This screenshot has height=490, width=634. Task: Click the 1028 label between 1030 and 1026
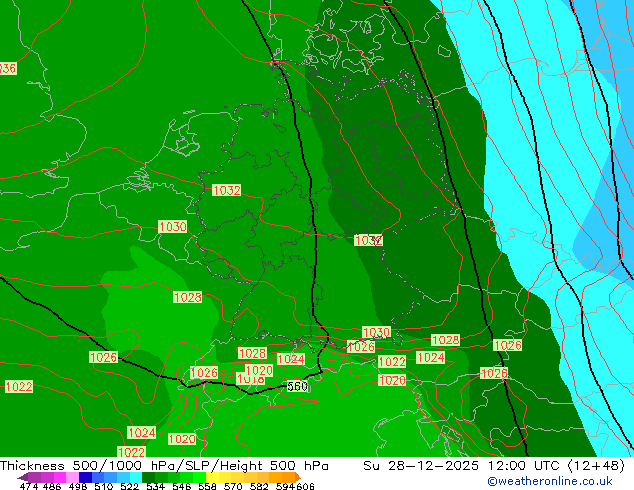coord(446,340)
